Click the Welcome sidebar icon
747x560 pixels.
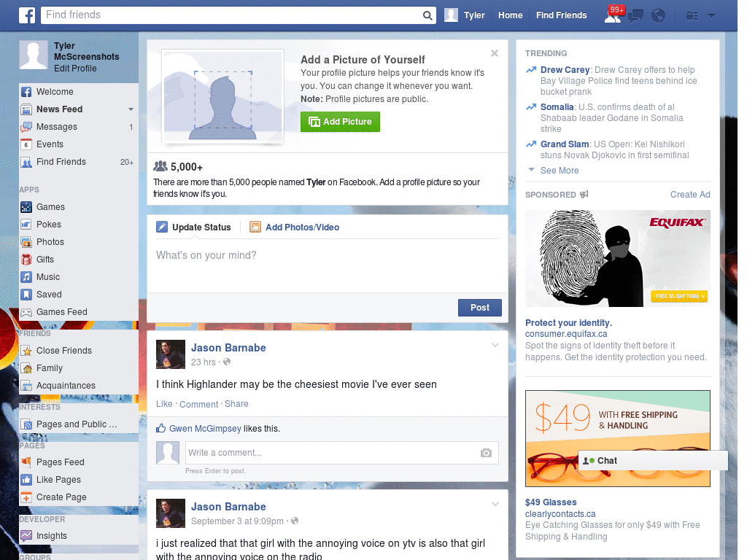[x=26, y=92]
